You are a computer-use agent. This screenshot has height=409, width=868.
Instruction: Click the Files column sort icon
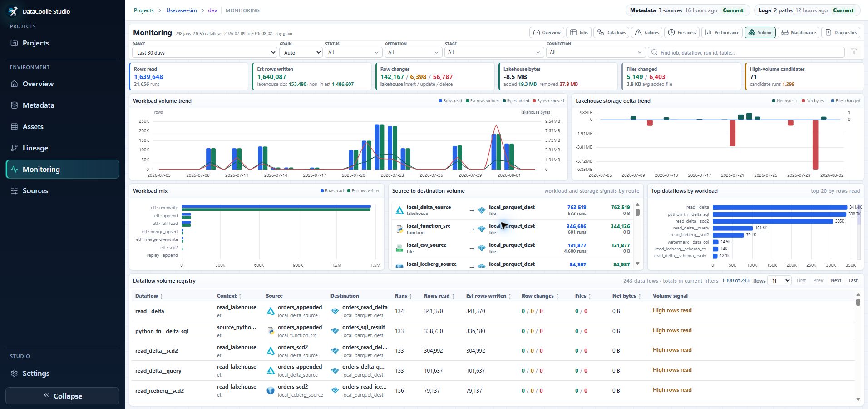point(590,296)
